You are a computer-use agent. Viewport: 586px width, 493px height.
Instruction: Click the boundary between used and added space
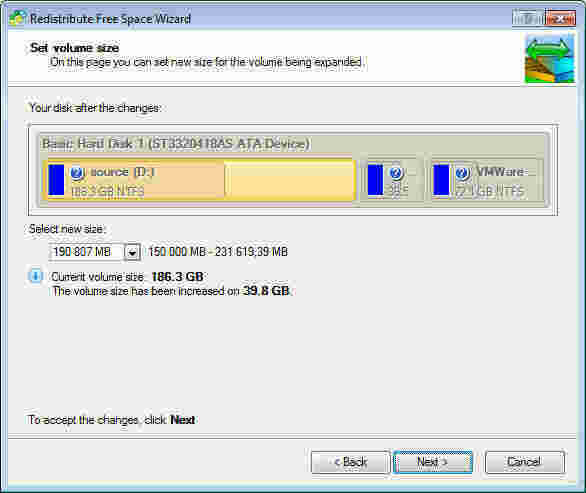pyautogui.click(x=225, y=180)
